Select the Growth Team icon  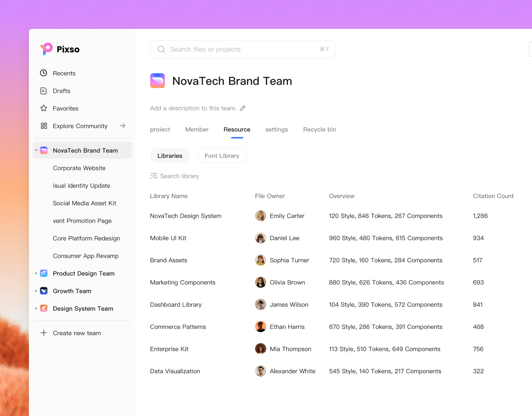[x=43, y=291]
